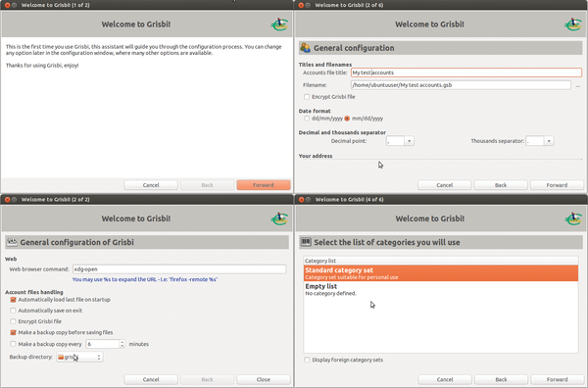Screen dimensions: 588x388
Task: Click the General configuration users icon
Action: click(x=305, y=48)
